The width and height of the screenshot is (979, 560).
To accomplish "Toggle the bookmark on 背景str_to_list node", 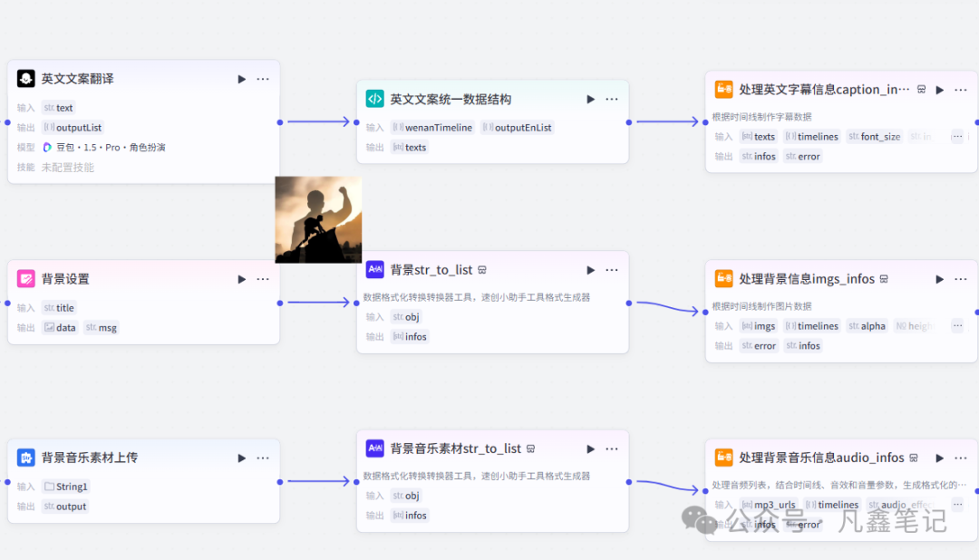I will pyautogui.click(x=480, y=269).
